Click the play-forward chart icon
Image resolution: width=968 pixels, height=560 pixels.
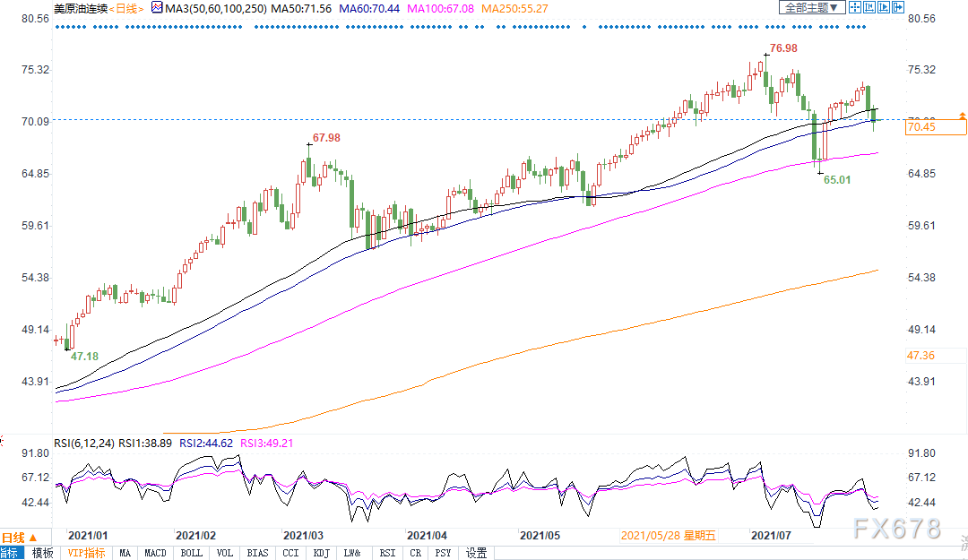click(885, 7)
